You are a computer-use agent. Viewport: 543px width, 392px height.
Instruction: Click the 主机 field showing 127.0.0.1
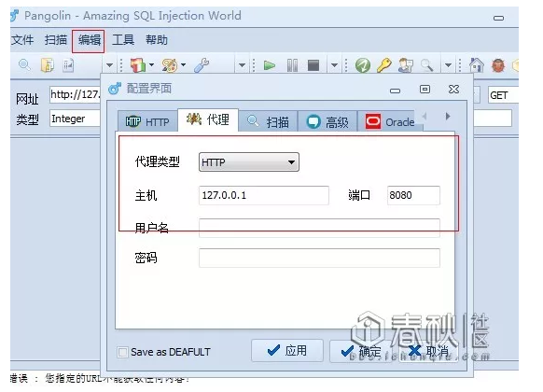click(264, 195)
